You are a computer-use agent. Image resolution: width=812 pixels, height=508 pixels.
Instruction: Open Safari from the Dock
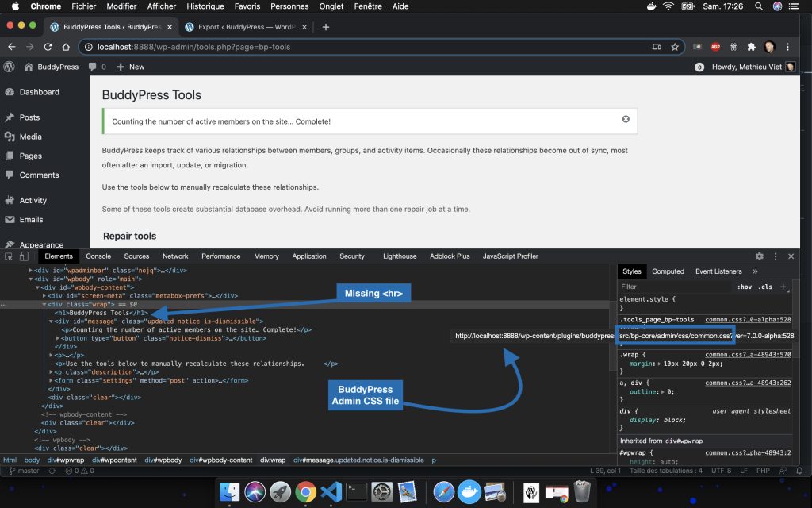[444, 491]
